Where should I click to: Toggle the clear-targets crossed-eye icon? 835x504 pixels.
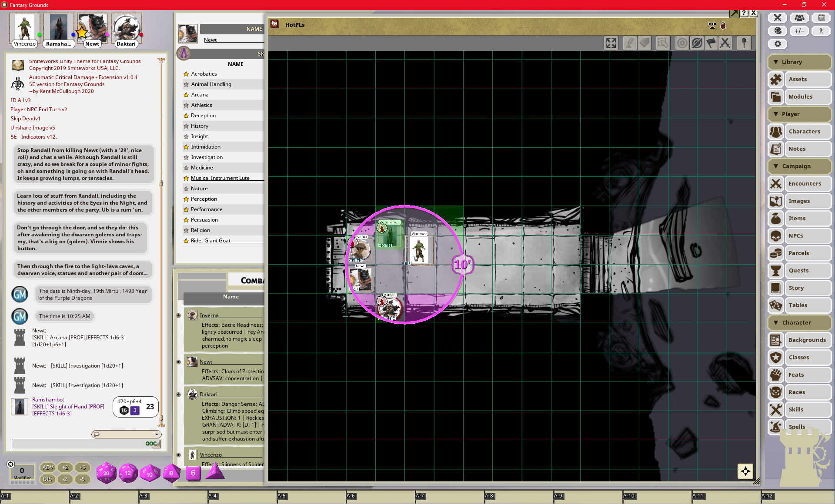pos(697,43)
